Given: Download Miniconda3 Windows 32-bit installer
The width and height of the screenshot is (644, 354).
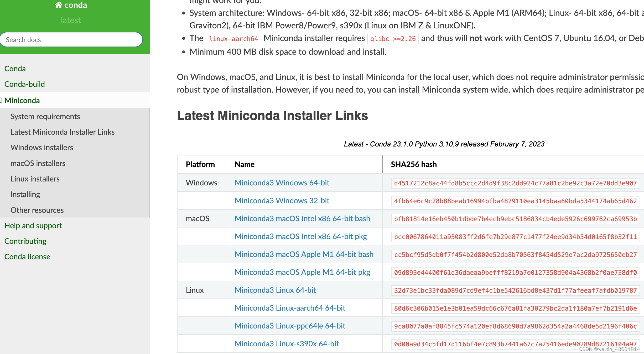Looking at the screenshot, I should click(282, 200).
